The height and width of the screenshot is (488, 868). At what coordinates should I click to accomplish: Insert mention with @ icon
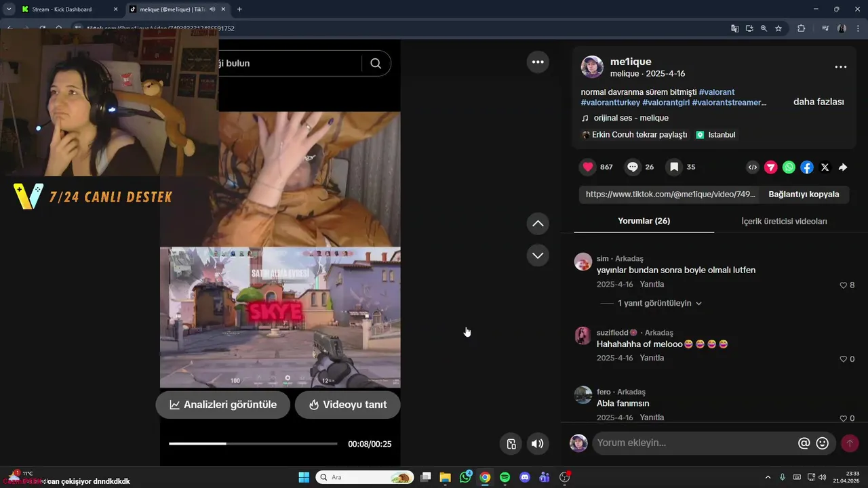pos(804,443)
